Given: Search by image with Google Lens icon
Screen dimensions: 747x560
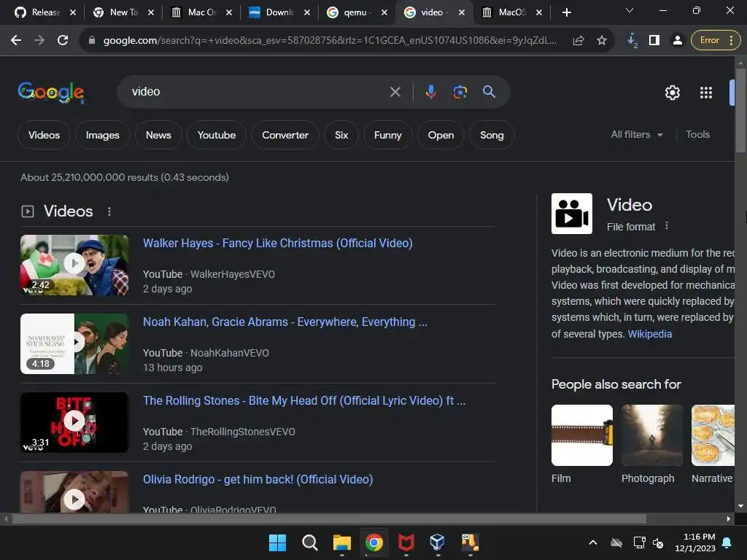Looking at the screenshot, I should click(x=460, y=91).
